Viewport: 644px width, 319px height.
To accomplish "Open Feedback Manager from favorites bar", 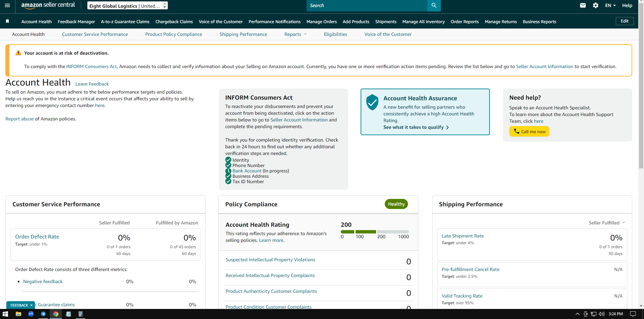I will (76, 21).
